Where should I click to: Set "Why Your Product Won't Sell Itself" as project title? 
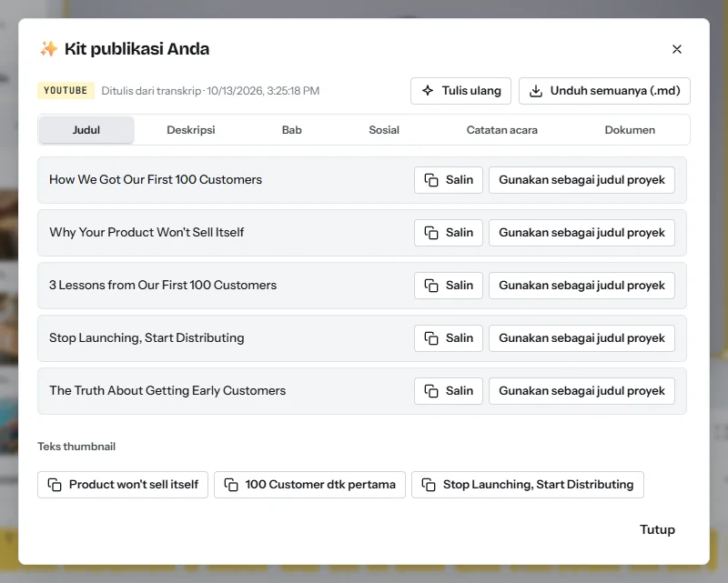581,233
